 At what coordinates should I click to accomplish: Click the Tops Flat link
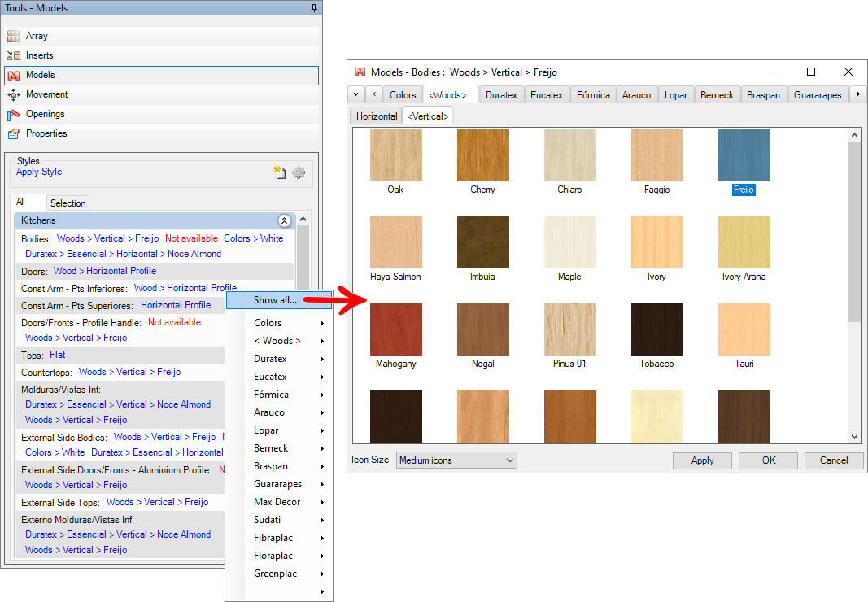click(x=58, y=355)
